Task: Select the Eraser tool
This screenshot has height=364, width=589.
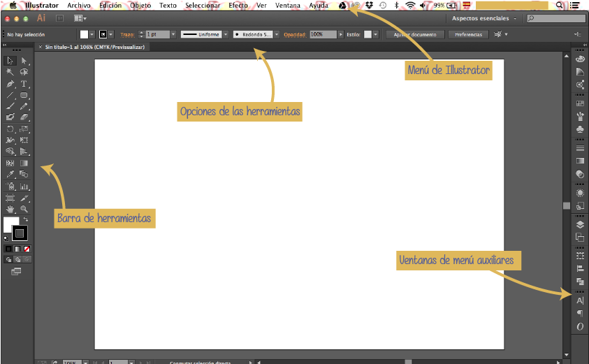Action: 24,117
